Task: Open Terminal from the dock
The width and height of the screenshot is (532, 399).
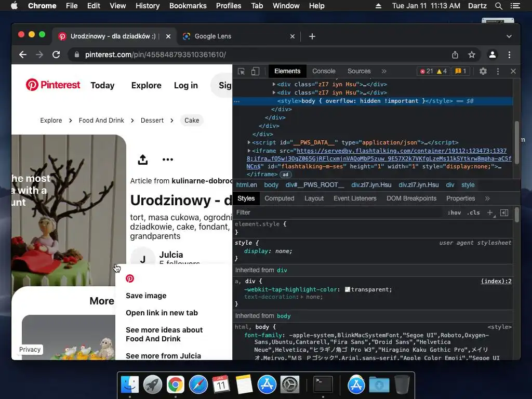Action: tap(323, 385)
